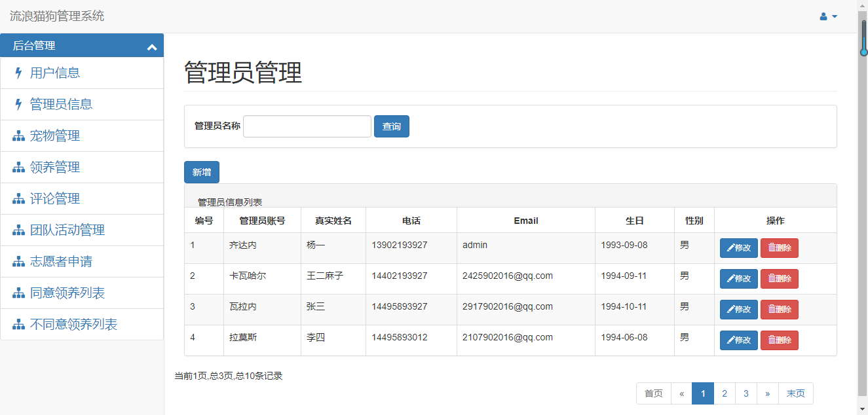The width and height of the screenshot is (868, 415).
Task: Select 志愿者申请 in sidebar
Action: tap(82, 261)
